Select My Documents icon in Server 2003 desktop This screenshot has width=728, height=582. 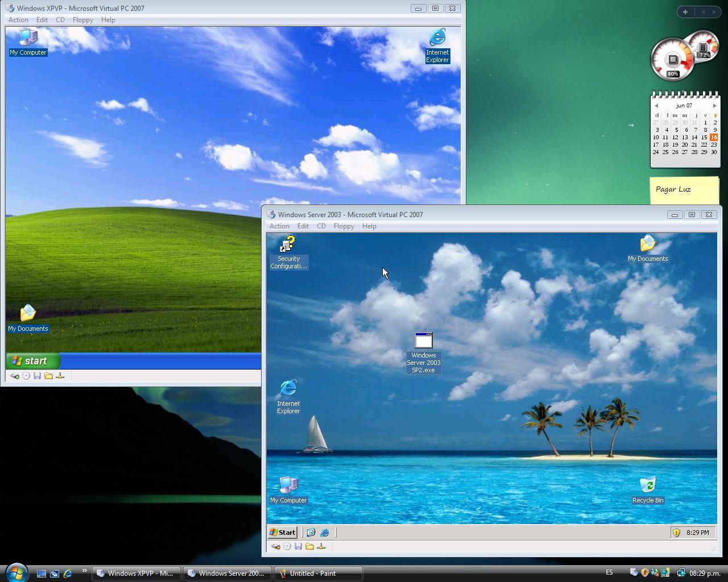click(x=648, y=248)
